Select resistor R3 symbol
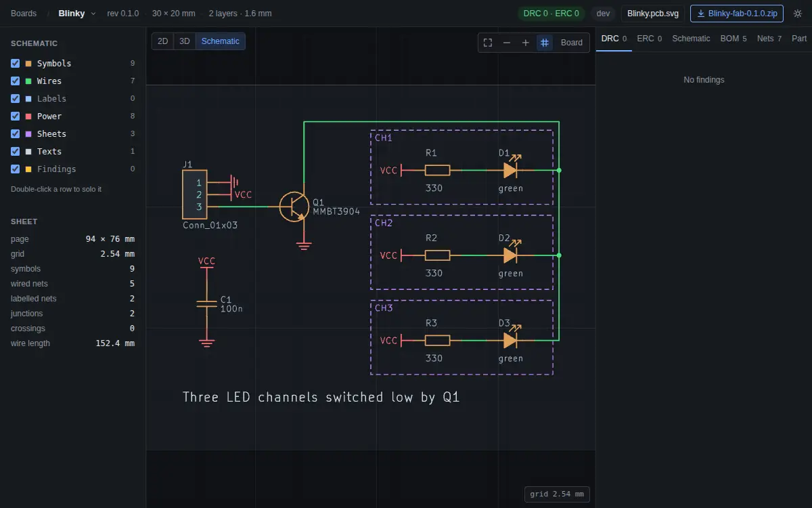 coord(437,341)
